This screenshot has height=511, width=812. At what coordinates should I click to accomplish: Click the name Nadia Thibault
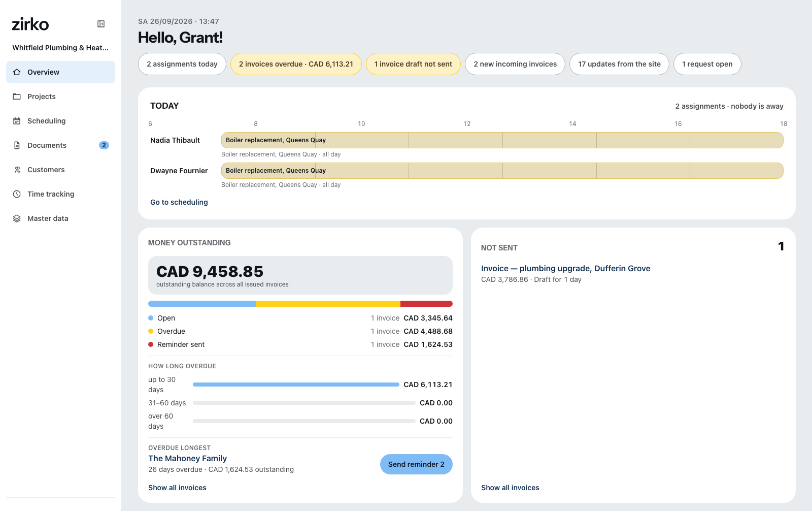coord(175,140)
